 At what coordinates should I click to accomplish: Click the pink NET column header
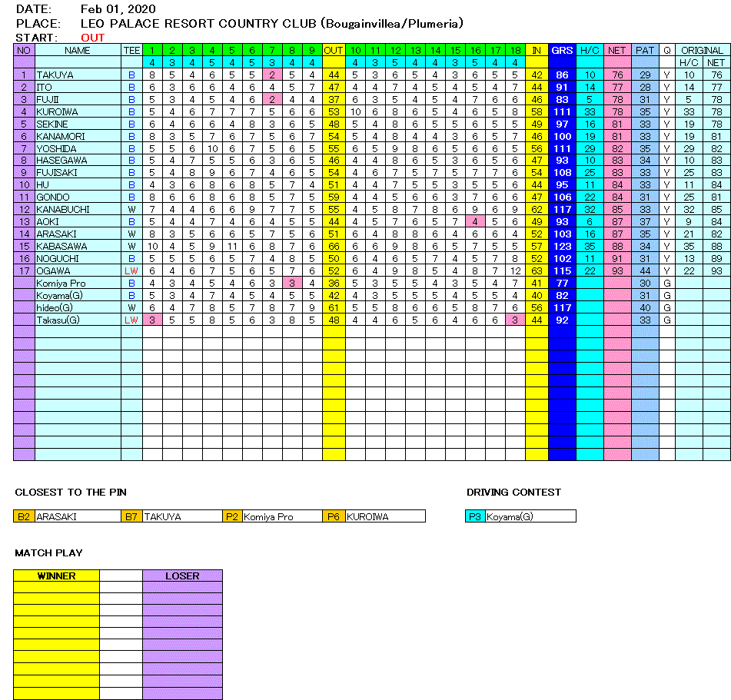617,50
